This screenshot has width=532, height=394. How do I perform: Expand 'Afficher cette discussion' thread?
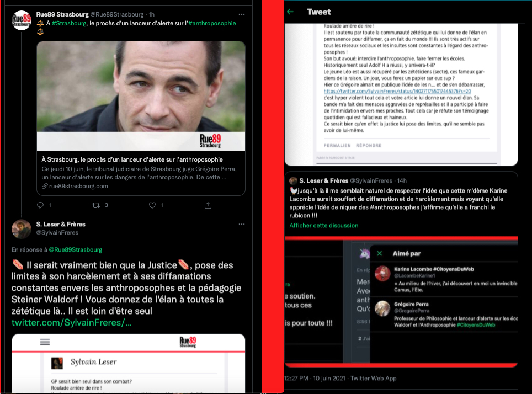tap(323, 225)
